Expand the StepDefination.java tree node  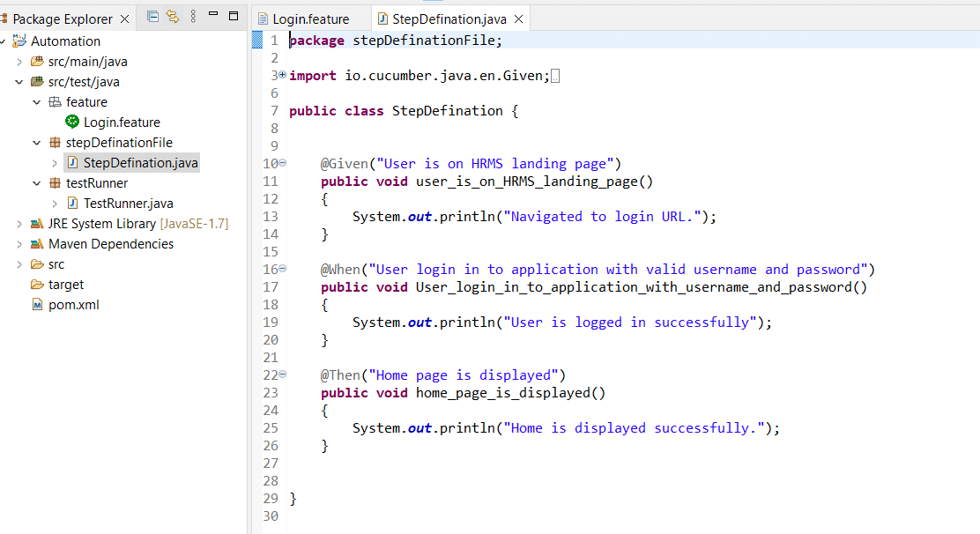pos(55,163)
